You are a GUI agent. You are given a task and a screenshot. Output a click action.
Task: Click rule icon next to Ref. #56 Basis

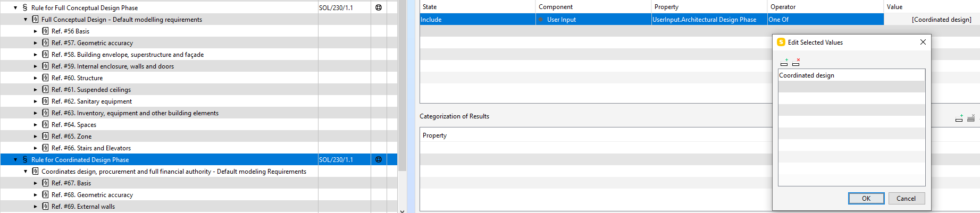(45, 31)
